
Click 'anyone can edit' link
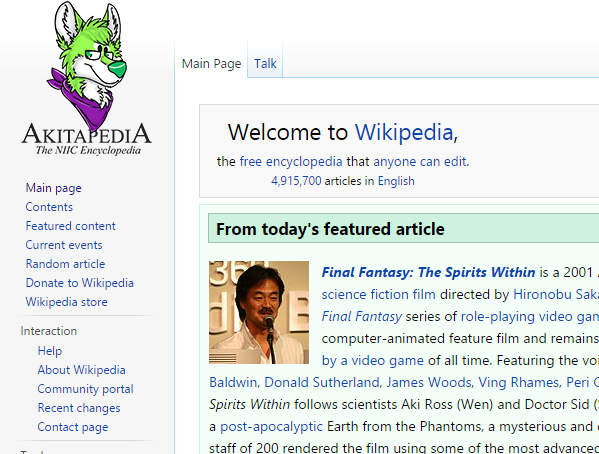[420, 162]
